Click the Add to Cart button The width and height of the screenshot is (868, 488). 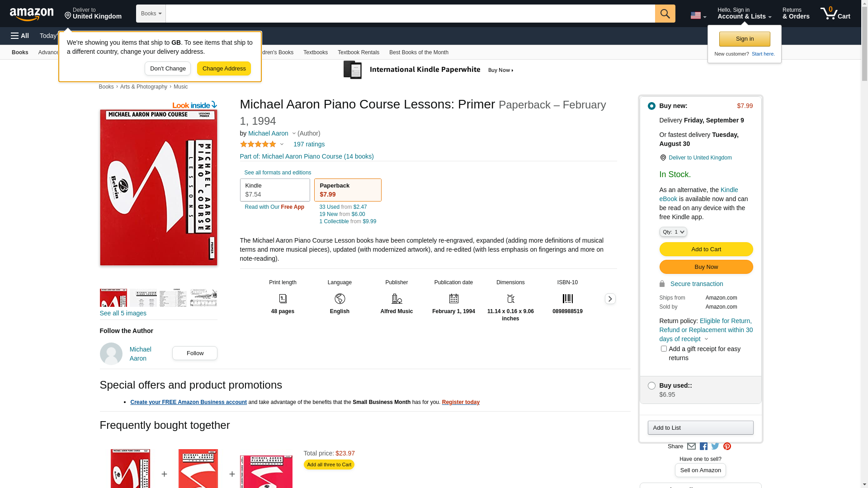[x=706, y=249]
